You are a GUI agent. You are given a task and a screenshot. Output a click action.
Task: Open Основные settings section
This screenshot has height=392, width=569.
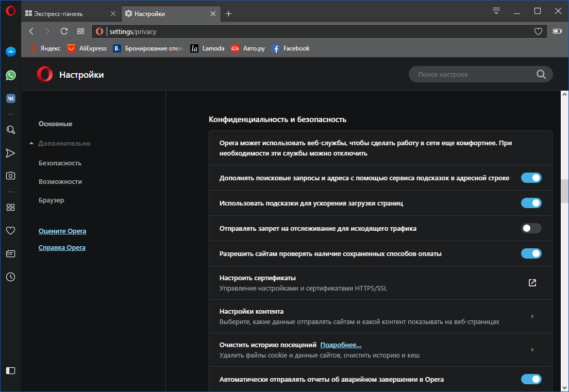point(55,124)
